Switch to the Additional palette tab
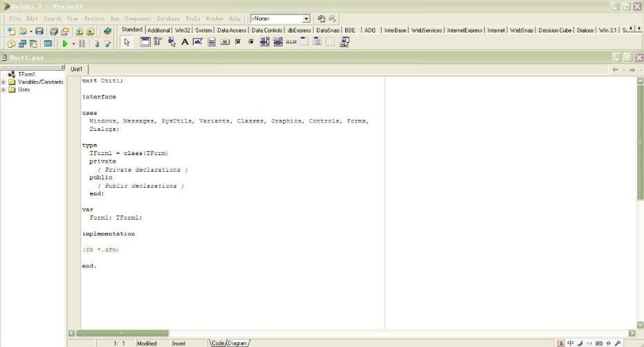Viewport: 644px width, 347px height. tap(158, 30)
